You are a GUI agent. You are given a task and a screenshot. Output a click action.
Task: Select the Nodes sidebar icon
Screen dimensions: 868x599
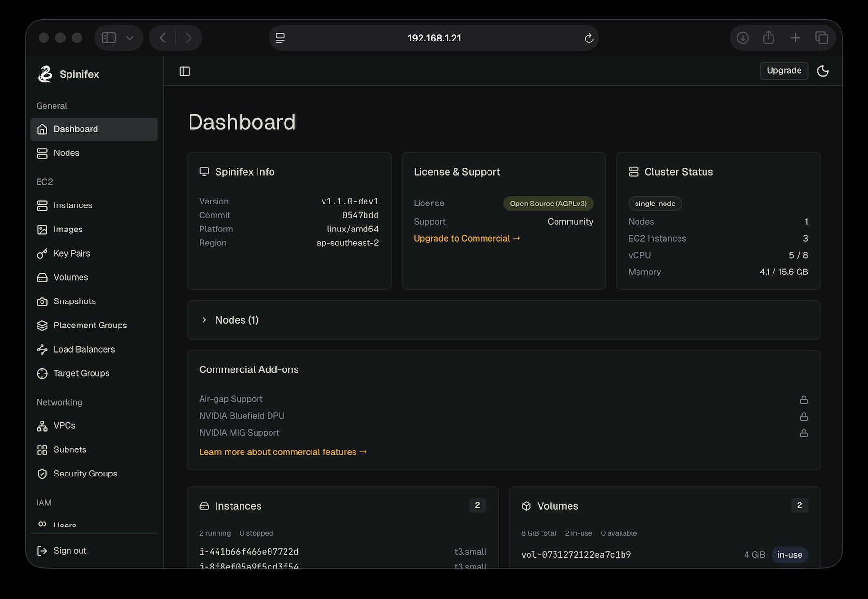[x=42, y=153]
